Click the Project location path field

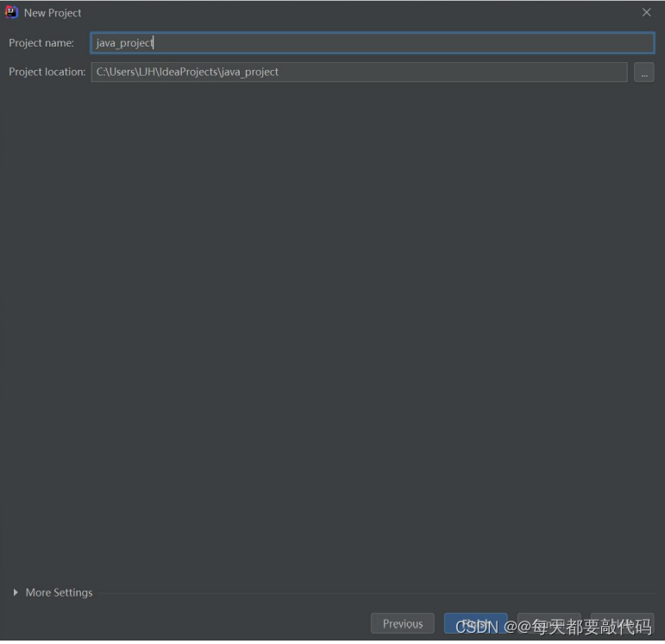click(359, 72)
